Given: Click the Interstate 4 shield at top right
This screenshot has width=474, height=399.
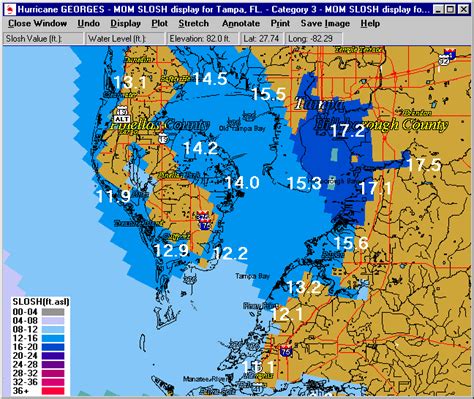Looking at the screenshot, I should coord(449,53).
